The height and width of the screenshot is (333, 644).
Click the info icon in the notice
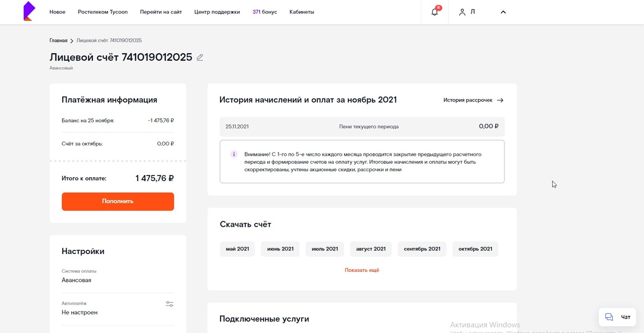[x=234, y=154]
